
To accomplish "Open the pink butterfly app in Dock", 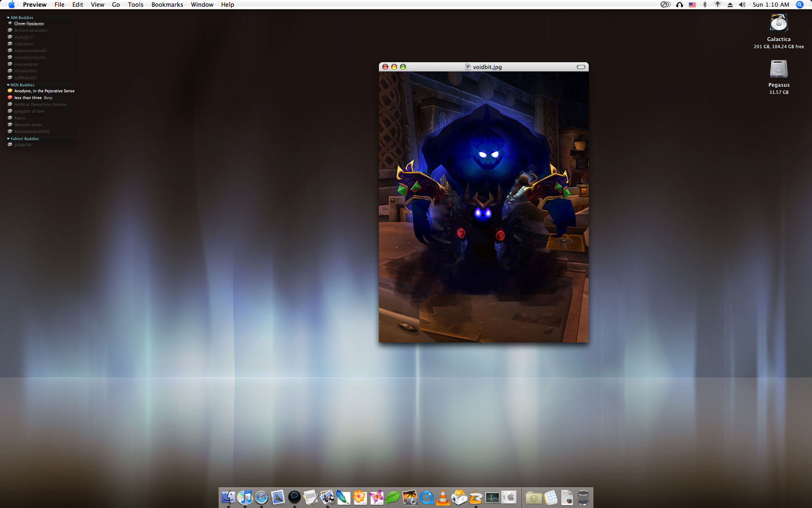I will point(376,497).
